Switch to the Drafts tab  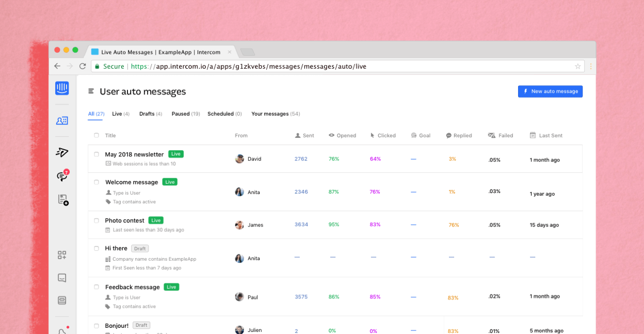pyautogui.click(x=150, y=114)
